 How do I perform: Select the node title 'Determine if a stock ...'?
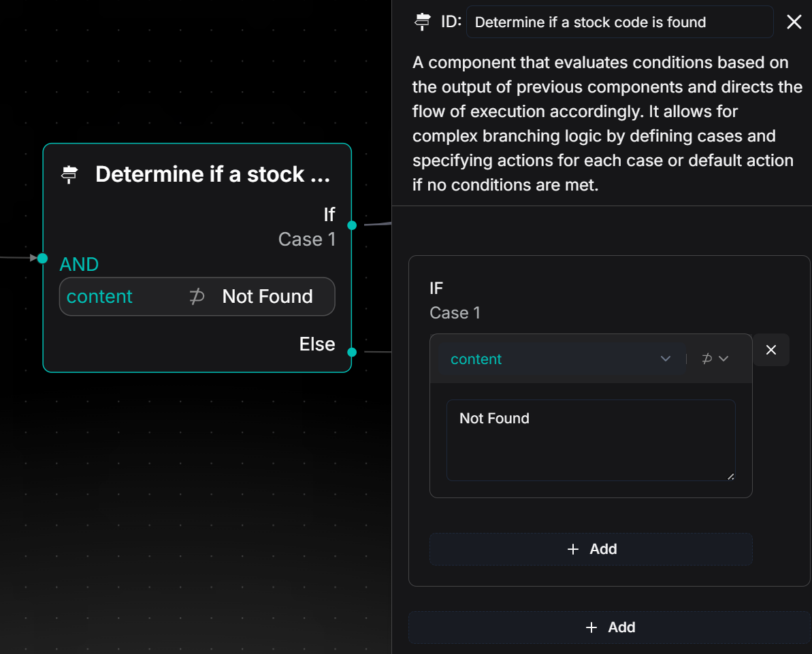[212, 174]
